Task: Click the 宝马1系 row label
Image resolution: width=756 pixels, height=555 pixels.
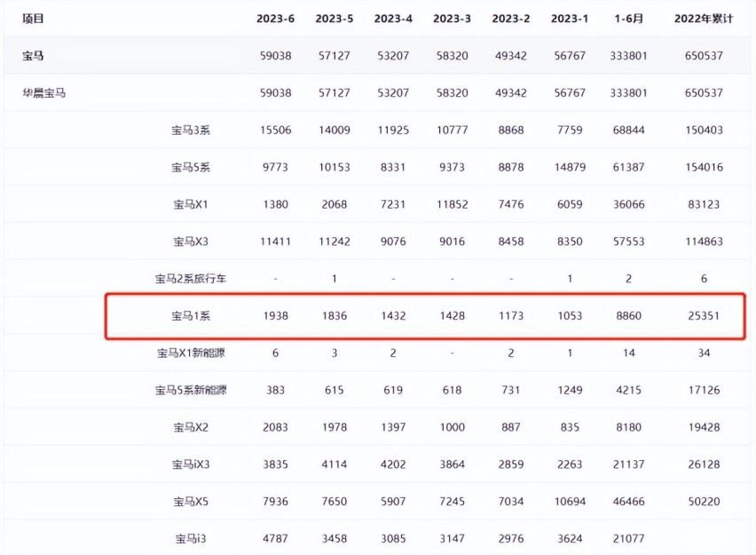Action: pos(191,315)
